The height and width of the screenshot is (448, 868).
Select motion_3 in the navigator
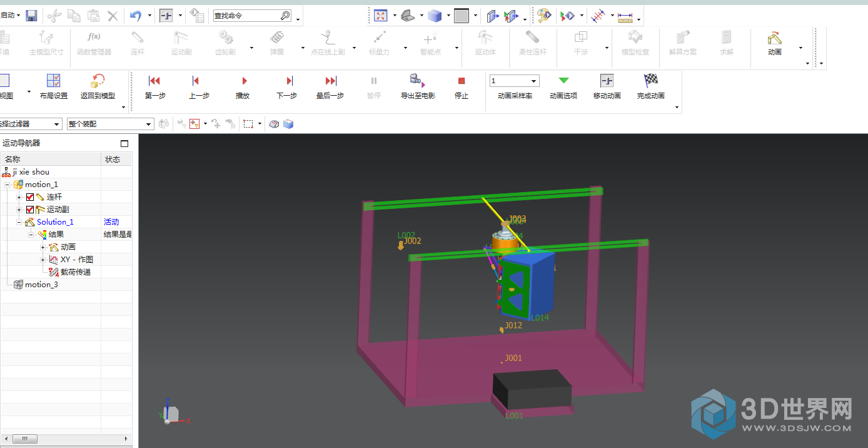tap(41, 285)
